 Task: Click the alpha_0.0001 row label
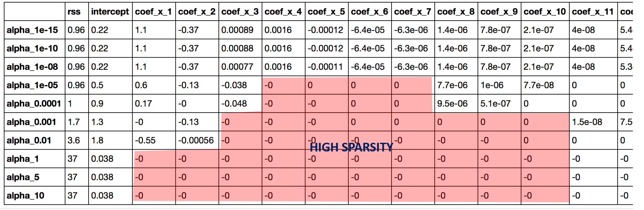[x=34, y=104]
